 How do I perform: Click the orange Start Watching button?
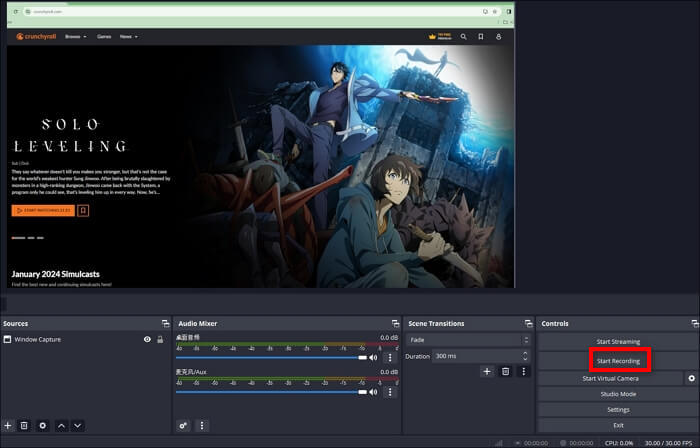43,210
